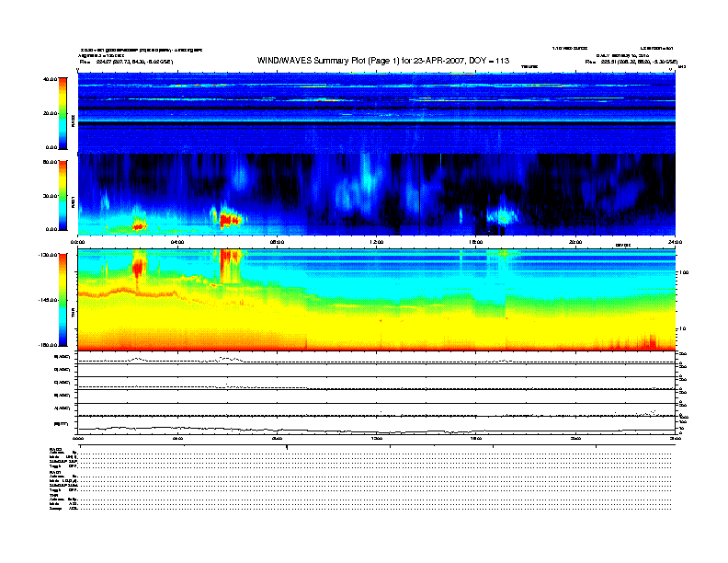Viewport: 728px width, 563px height.
Task: Click the dashed trace in the topmost line plot
Action: pyautogui.click(x=376, y=361)
